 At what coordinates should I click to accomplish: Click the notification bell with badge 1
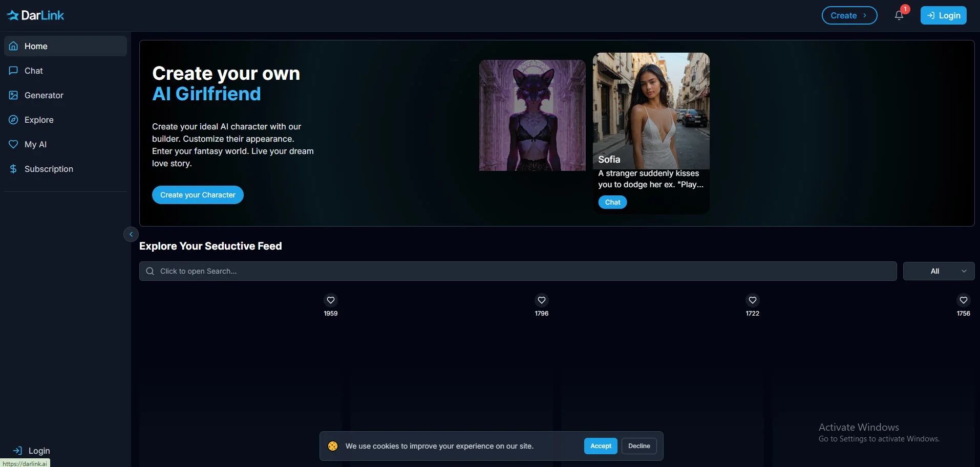click(x=899, y=15)
